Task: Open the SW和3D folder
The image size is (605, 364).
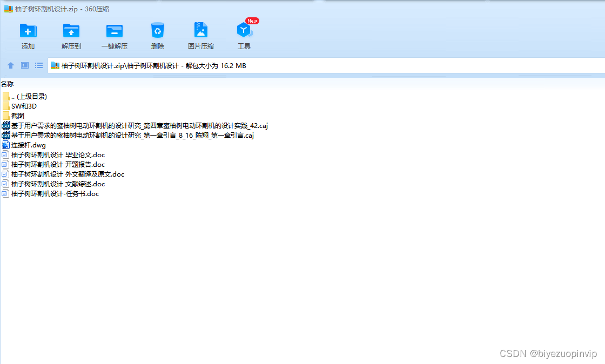Action: [24, 106]
